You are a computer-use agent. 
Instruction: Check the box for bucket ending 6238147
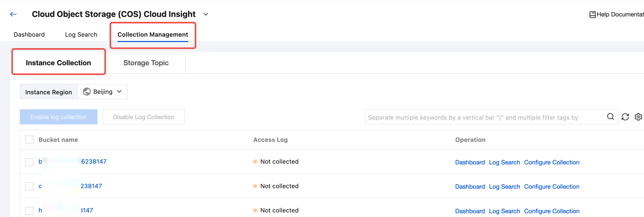tap(29, 162)
